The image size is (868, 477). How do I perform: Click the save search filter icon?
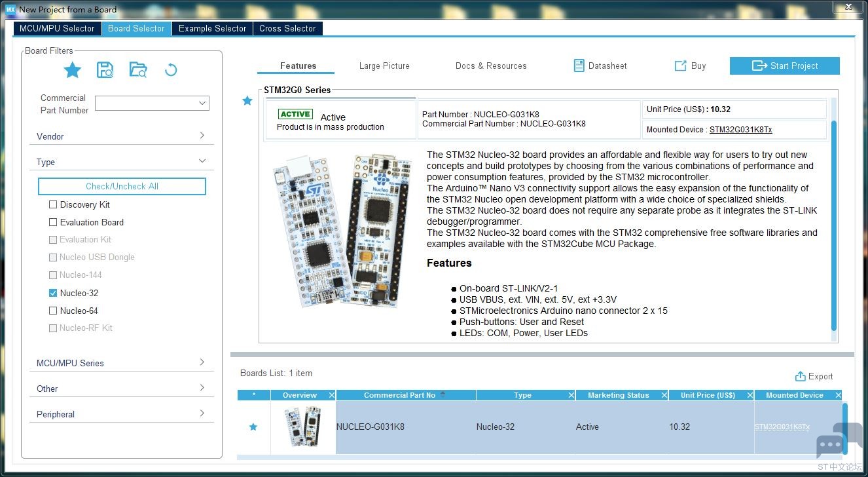tap(105, 69)
